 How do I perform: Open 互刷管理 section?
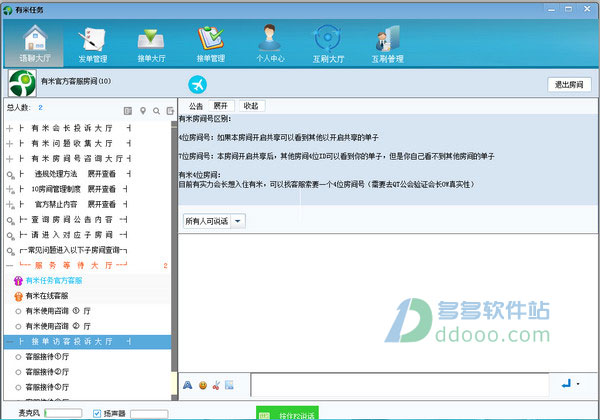pyautogui.click(x=388, y=44)
